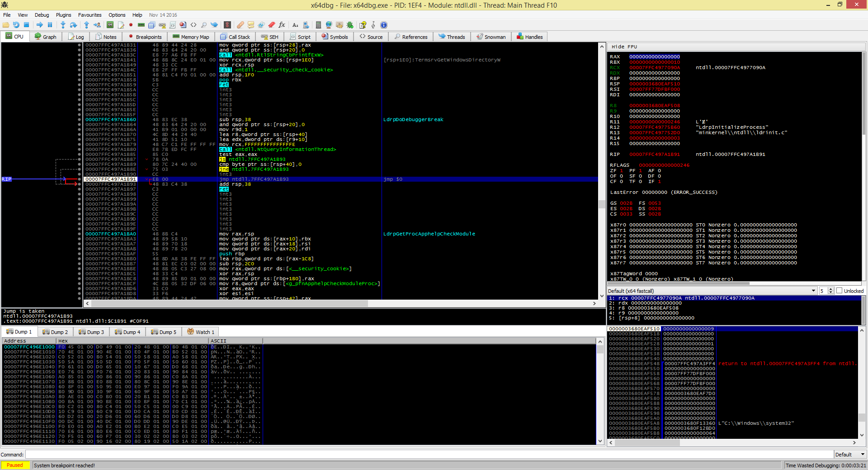This screenshot has width=868, height=470.
Task: Switch to the Memory Map tab
Action: coord(191,37)
